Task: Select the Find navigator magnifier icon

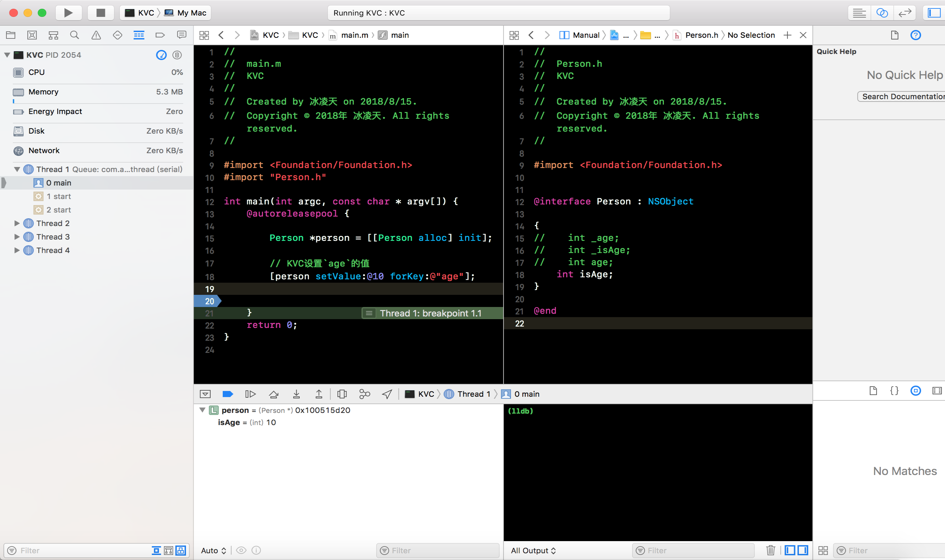Action: [74, 35]
